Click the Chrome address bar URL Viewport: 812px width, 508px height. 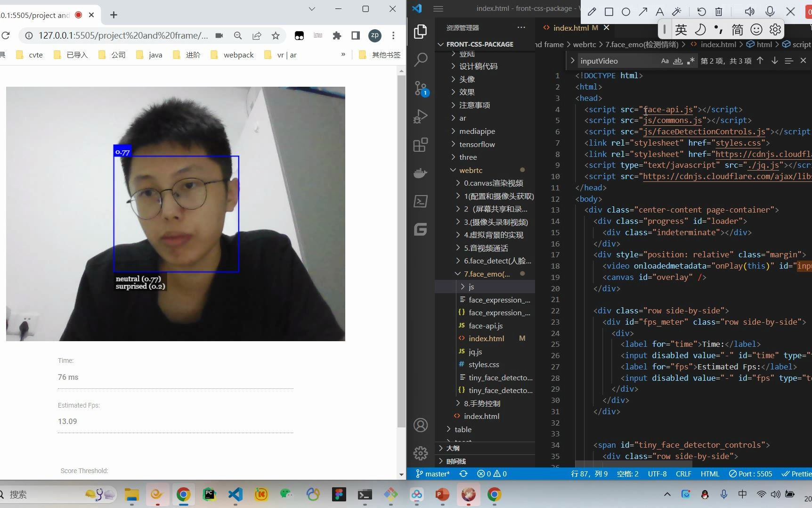tap(123, 35)
